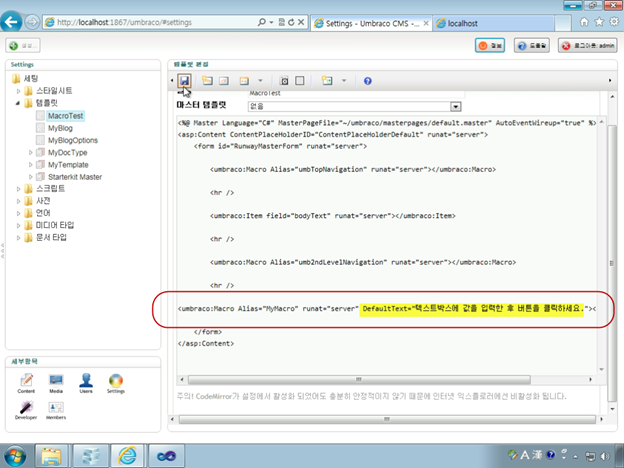Click the Insert dictionary item icon
624x468 pixels.
pyautogui.click(x=224, y=81)
